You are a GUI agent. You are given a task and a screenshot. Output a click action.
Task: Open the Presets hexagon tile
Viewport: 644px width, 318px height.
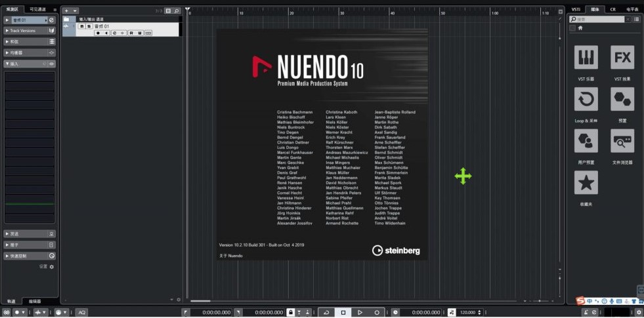(x=622, y=99)
